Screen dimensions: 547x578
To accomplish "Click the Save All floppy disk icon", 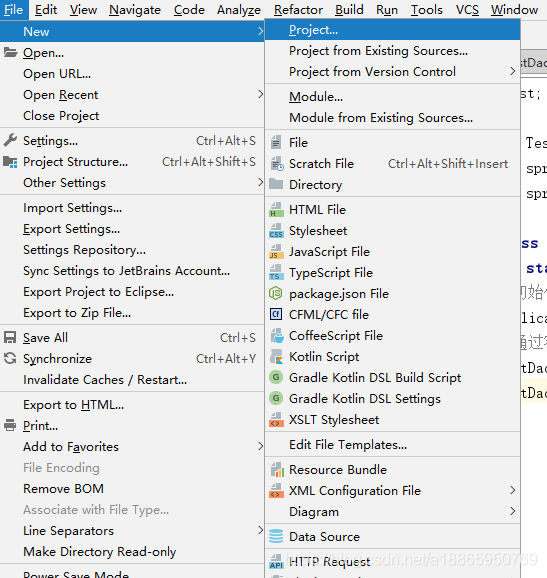I will click(x=10, y=337).
